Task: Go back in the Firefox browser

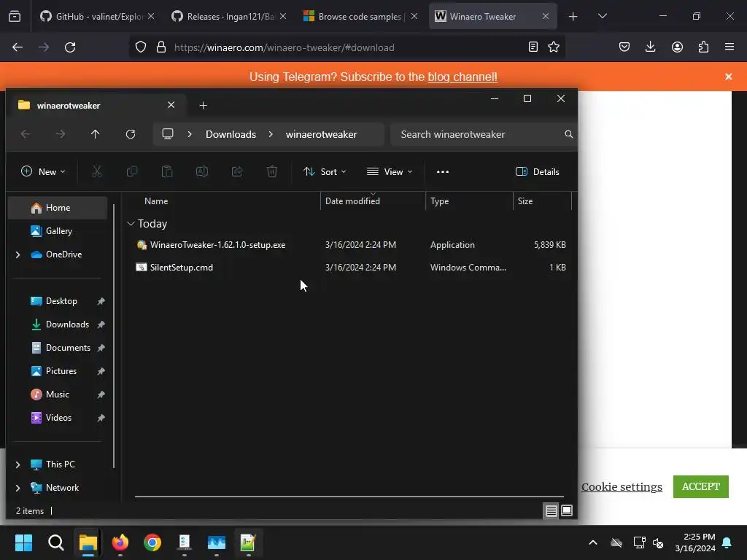Action: [x=18, y=47]
